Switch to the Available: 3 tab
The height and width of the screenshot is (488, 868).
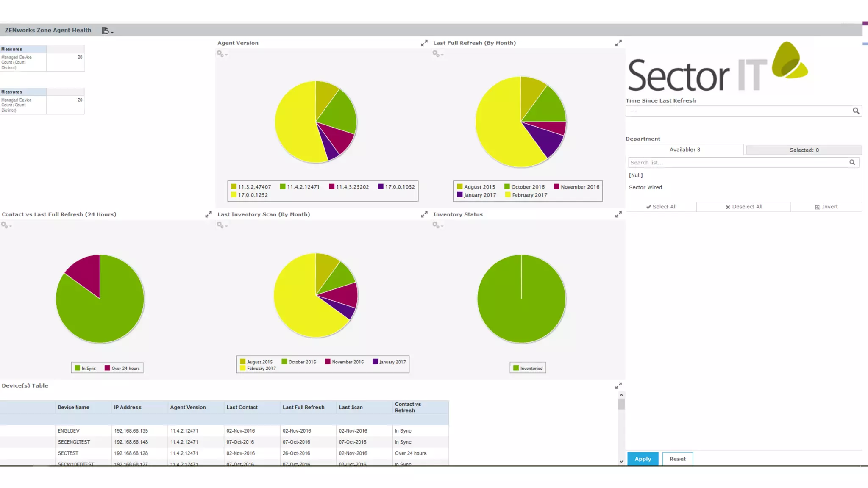tap(684, 150)
